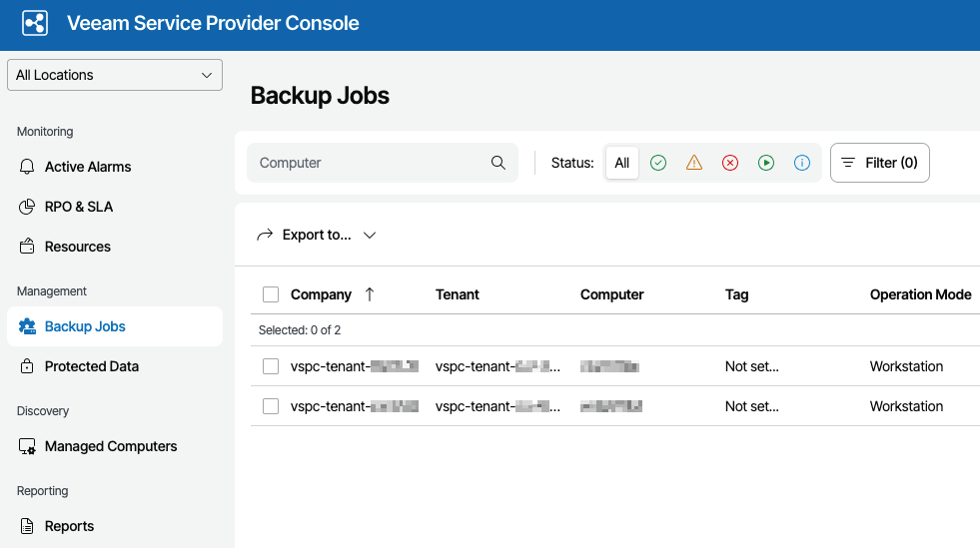The height and width of the screenshot is (548, 980).
Task: Sort by Computer column
Action: tap(611, 294)
